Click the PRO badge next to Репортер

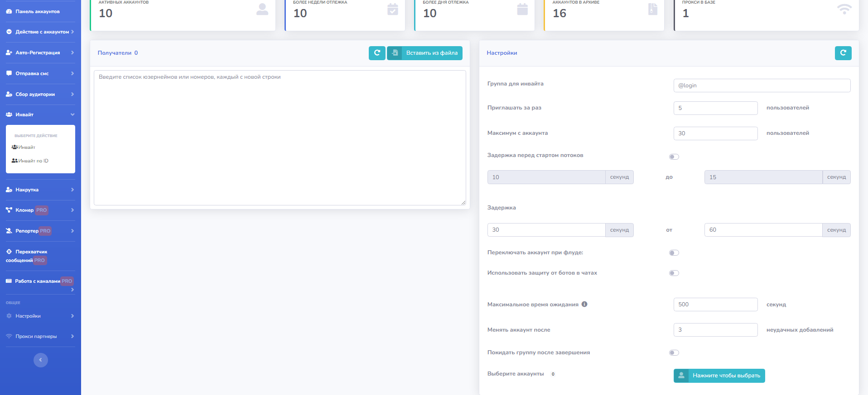tap(45, 231)
